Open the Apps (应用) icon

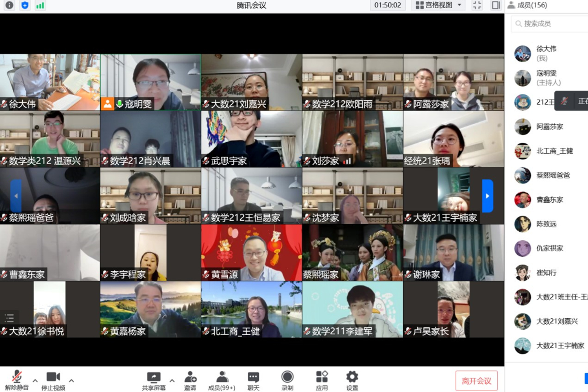click(321, 380)
